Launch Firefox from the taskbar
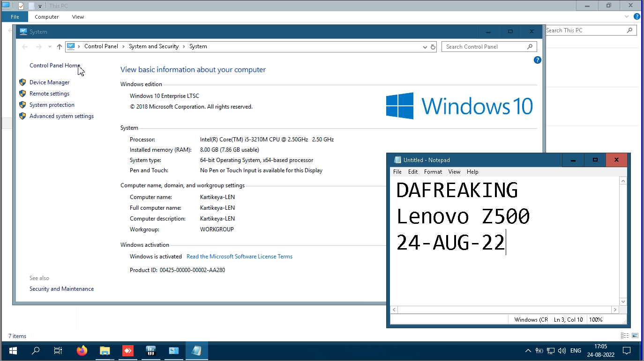644x361 pixels. (x=82, y=351)
